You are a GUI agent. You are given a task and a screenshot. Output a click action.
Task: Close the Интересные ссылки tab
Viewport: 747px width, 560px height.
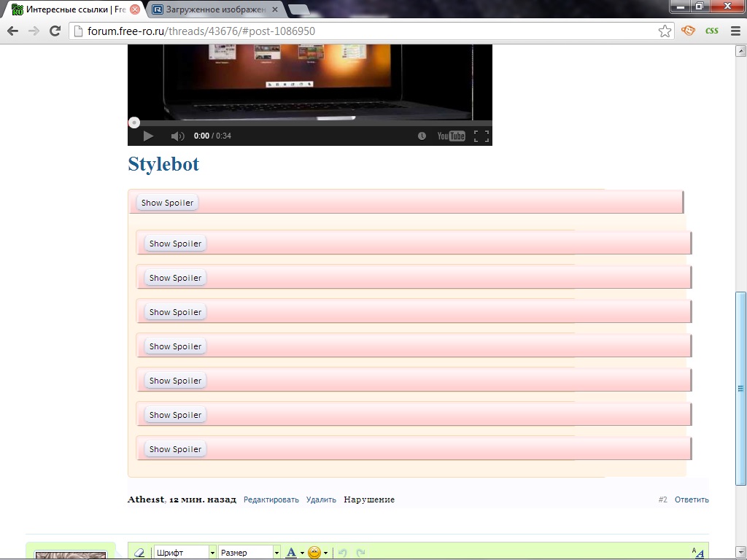point(135,9)
